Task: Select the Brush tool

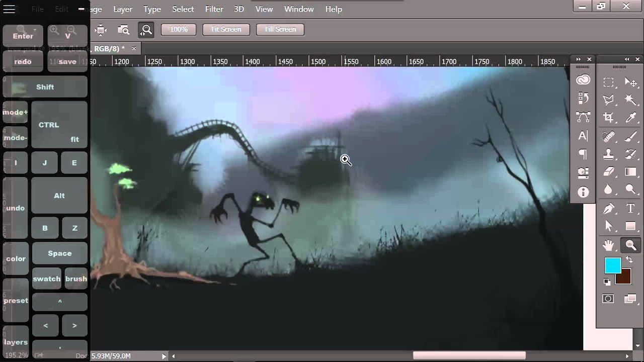Action: (x=630, y=136)
